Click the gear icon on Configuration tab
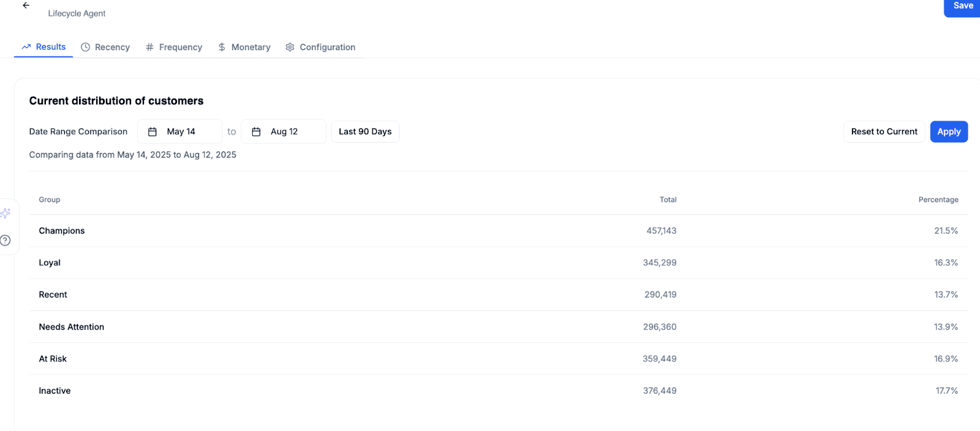Viewport: 980px width, 431px height. (x=290, y=47)
